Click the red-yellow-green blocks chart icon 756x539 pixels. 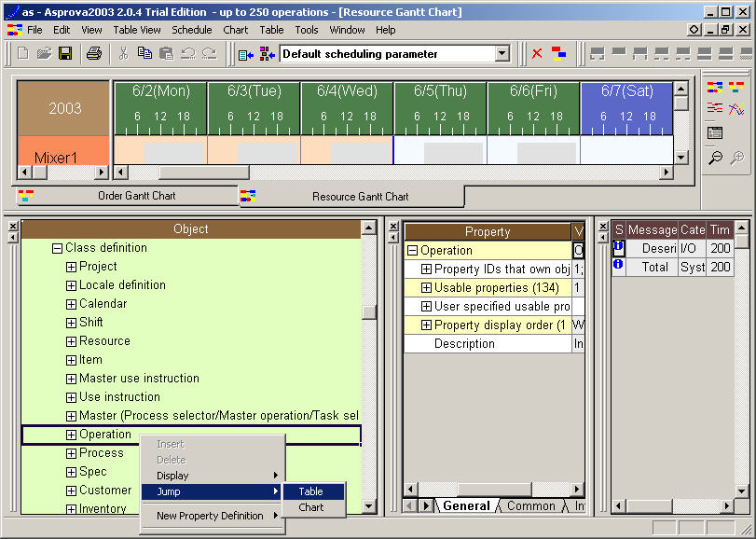736,88
